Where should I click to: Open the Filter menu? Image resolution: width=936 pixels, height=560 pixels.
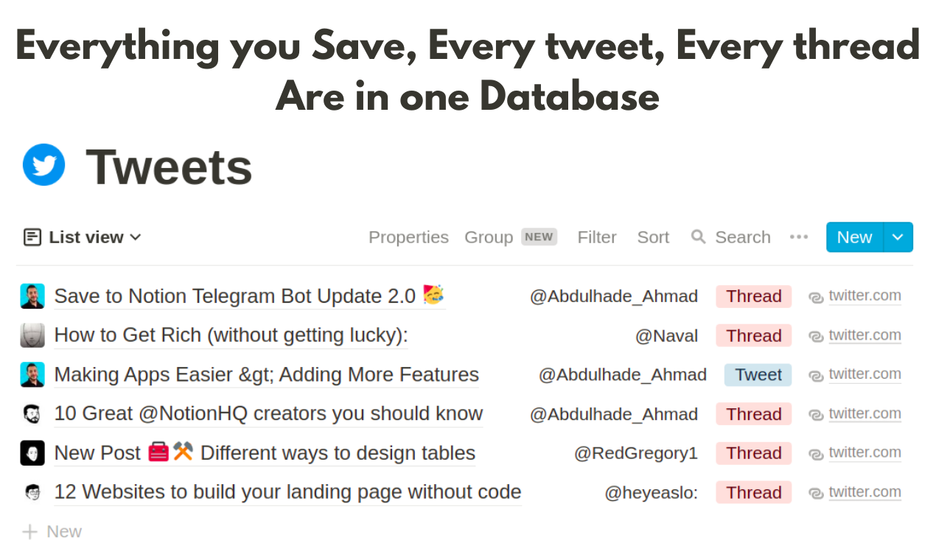(597, 237)
